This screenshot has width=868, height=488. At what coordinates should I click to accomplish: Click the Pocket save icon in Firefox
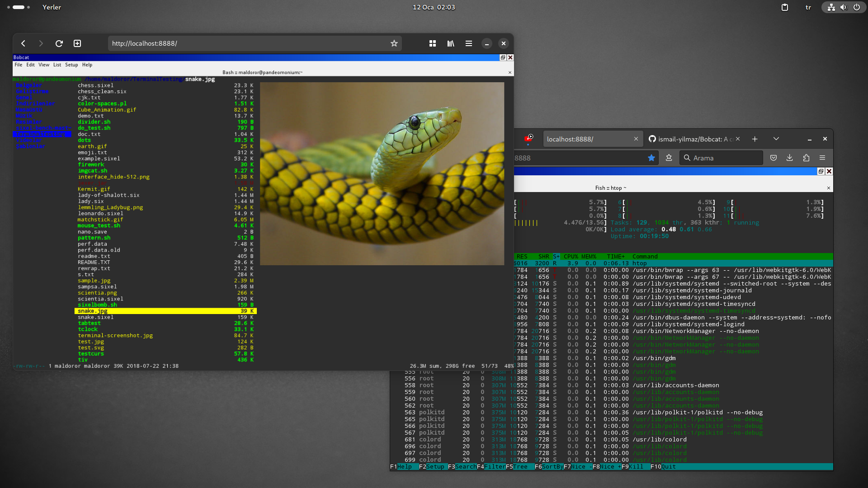coord(774,158)
